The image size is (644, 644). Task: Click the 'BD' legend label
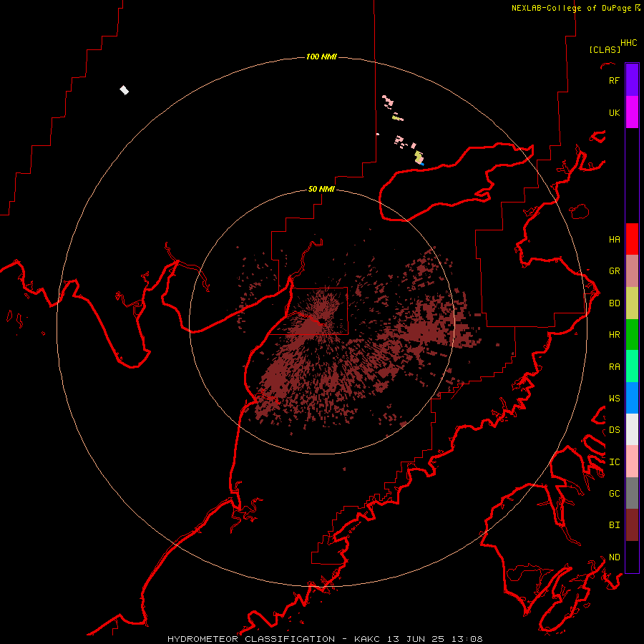click(615, 303)
